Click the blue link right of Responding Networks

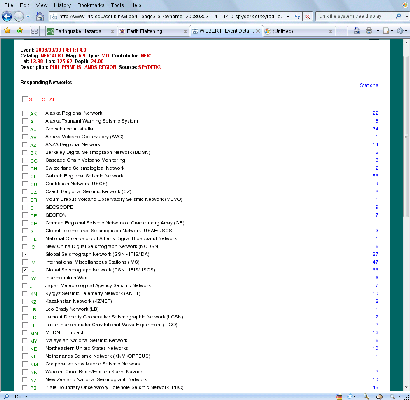[369, 85]
